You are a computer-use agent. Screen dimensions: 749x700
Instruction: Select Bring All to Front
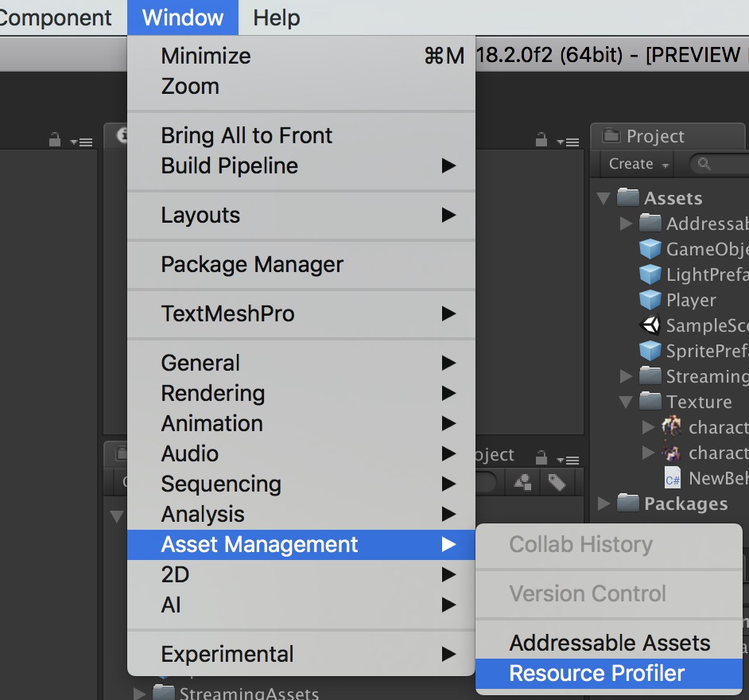click(x=301, y=135)
